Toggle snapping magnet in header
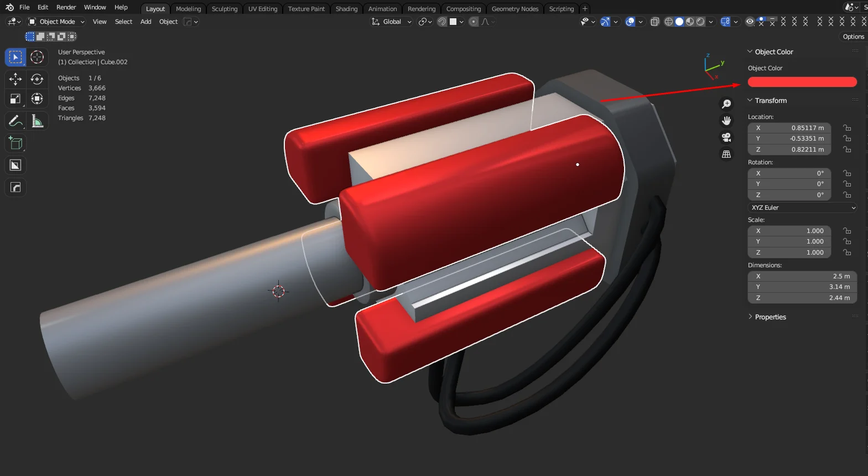This screenshot has width=868, height=476. click(442, 22)
